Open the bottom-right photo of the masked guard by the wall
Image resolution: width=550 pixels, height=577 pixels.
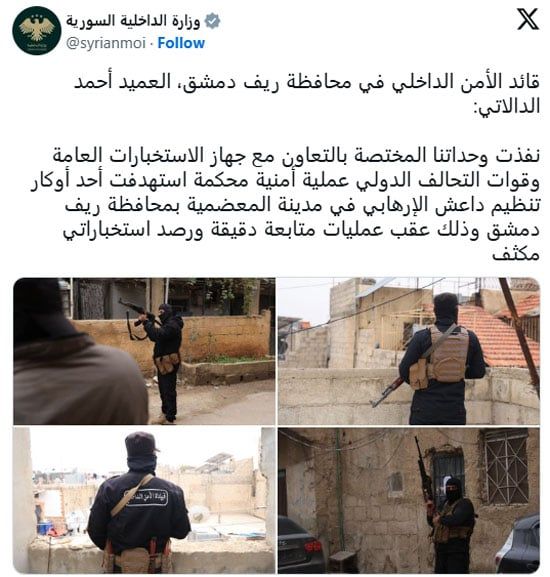pos(409,500)
